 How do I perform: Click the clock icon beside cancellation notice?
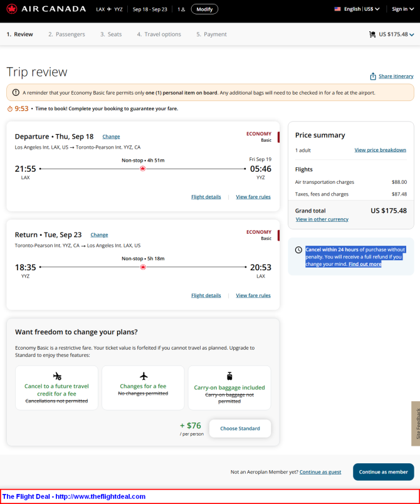tap(298, 249)
